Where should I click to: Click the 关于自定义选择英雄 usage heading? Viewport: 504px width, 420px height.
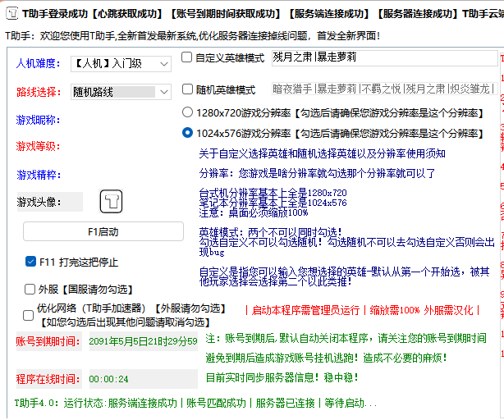click(322, 153)
